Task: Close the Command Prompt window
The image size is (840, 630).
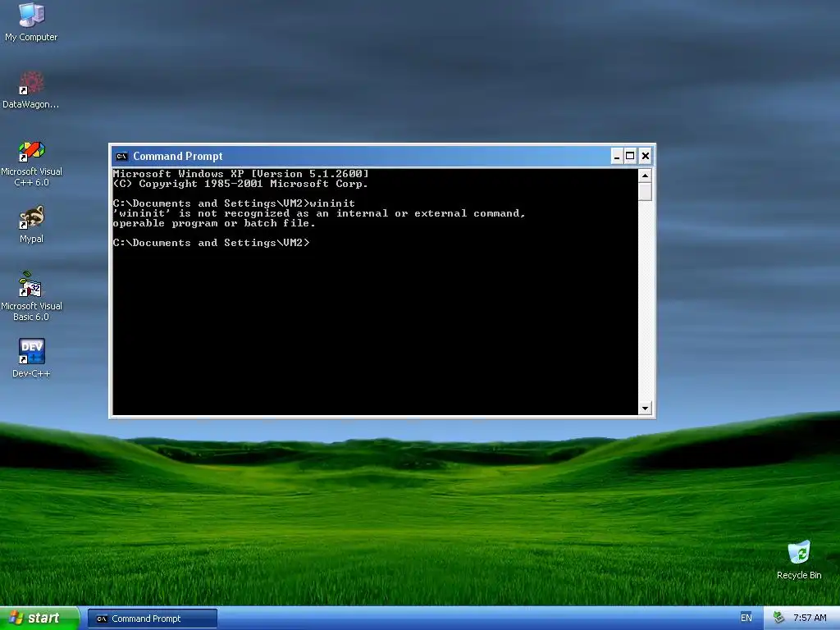Action: point(645,157)
